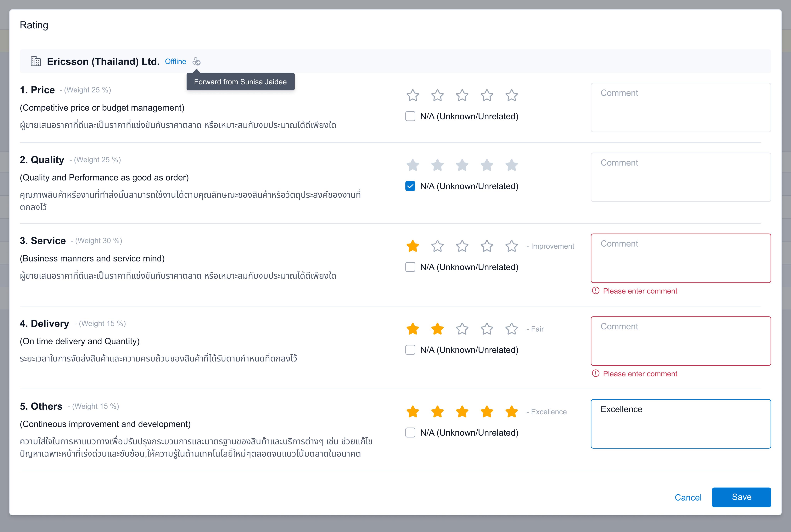Mark Delivery as N/A (Unknown/Unrelated)
The height and width of the screenshot is (532, 791).
[410, 350]
